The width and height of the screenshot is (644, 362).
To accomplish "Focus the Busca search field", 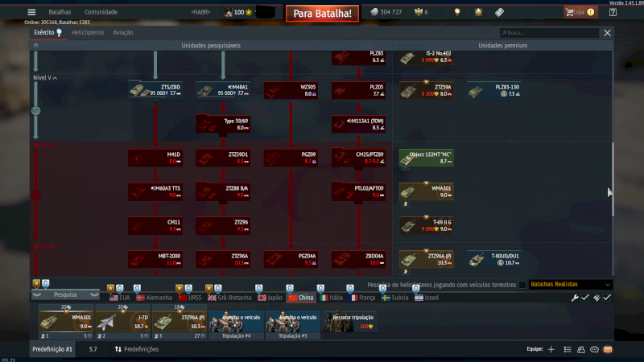I will [549, 33].
